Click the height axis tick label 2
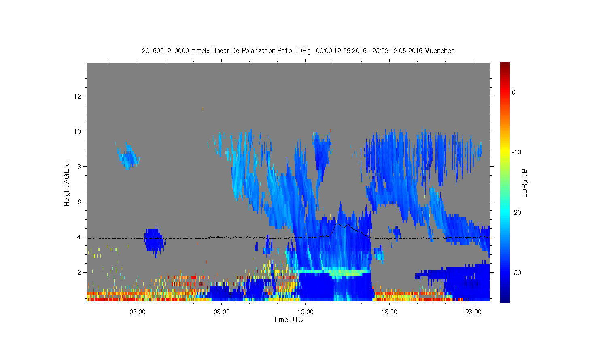 80,272
